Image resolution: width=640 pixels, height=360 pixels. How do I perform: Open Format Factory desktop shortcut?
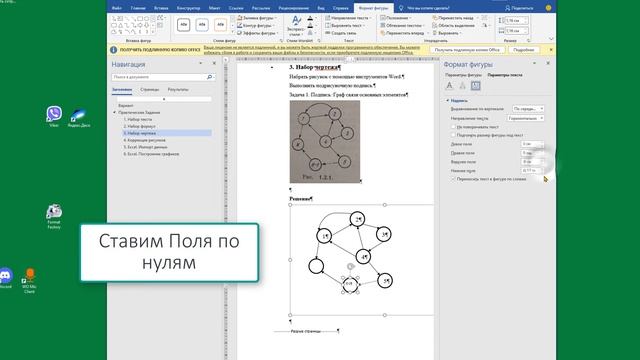click(x=54, y=216)
